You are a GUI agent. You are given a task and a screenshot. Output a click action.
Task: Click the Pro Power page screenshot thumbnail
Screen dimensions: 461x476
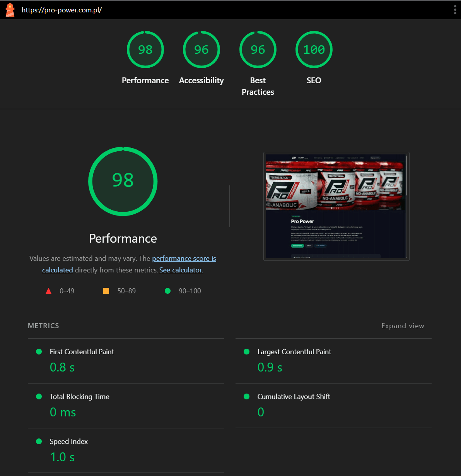click(x=336, y=206)
